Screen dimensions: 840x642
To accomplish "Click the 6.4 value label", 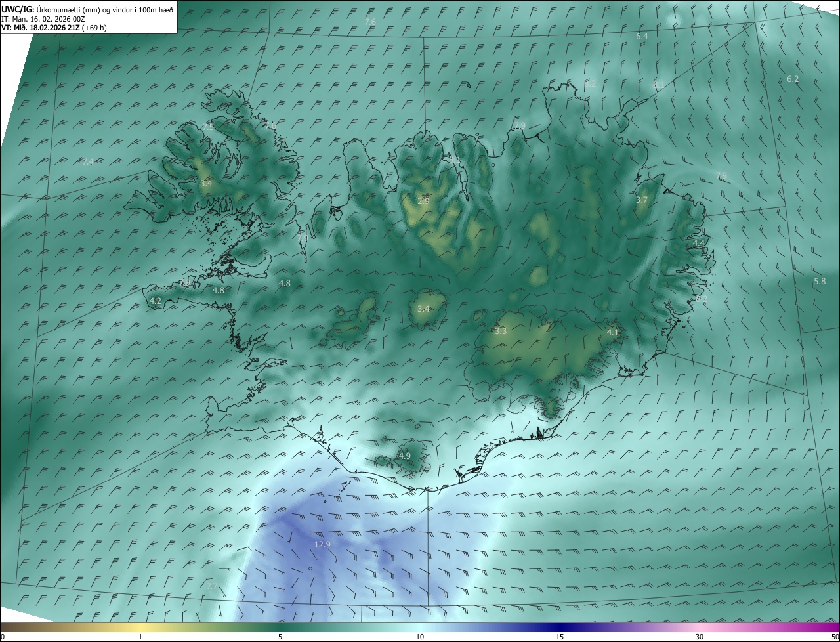I will (642, 37).
